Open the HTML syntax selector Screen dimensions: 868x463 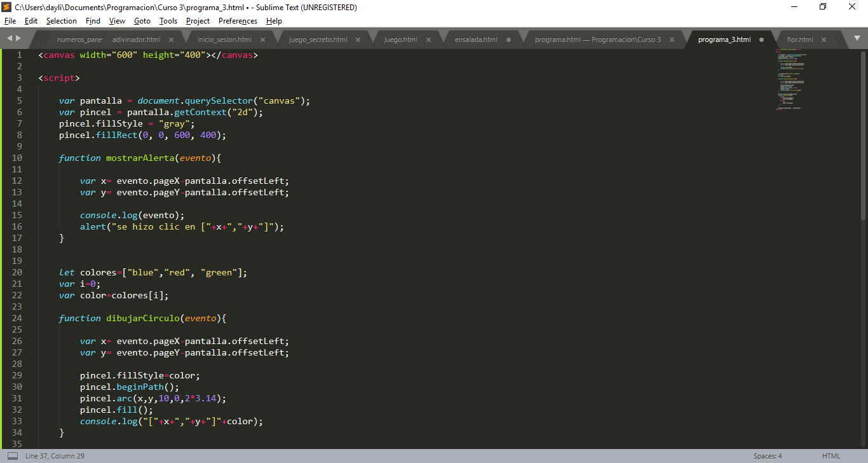pos(831,456)
